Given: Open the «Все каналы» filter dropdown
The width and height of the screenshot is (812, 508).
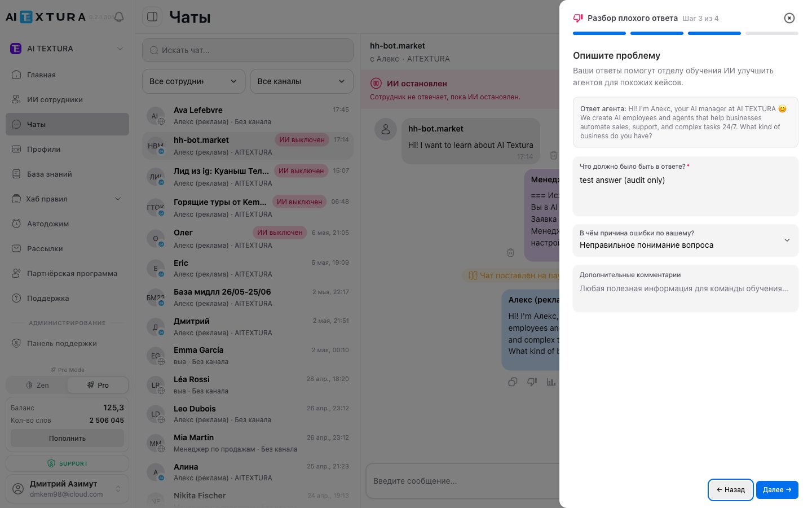Looking at the screenshot, I should (302, 81).
